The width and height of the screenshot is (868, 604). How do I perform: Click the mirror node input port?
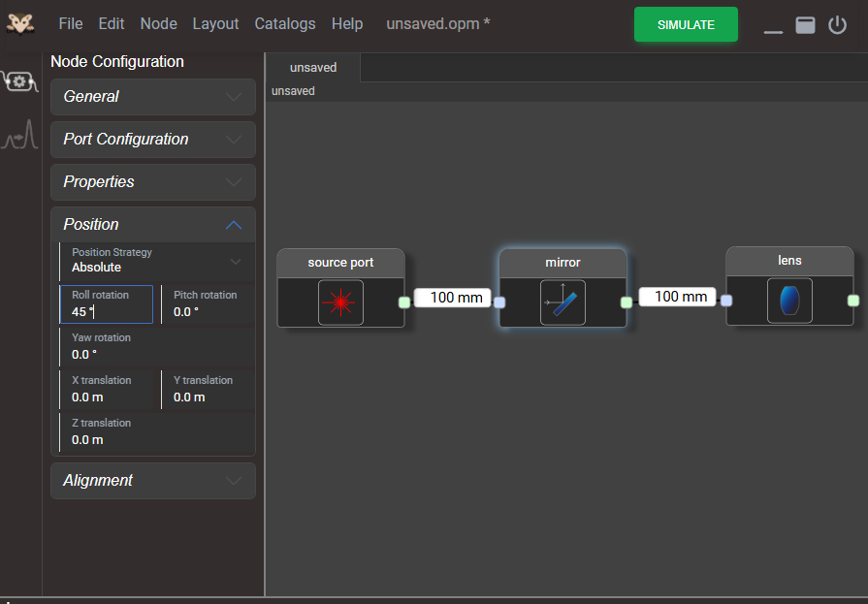pos(499,302)
